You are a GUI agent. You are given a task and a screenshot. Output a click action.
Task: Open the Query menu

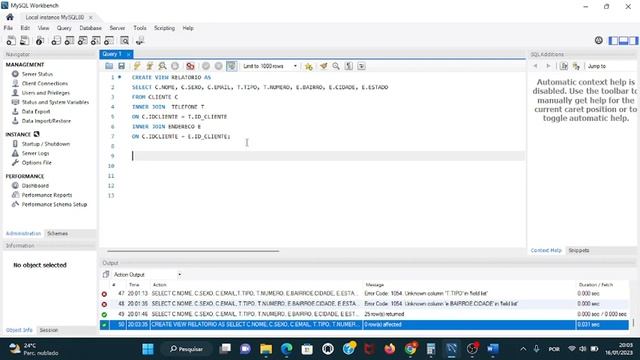(x=64, y=28)
